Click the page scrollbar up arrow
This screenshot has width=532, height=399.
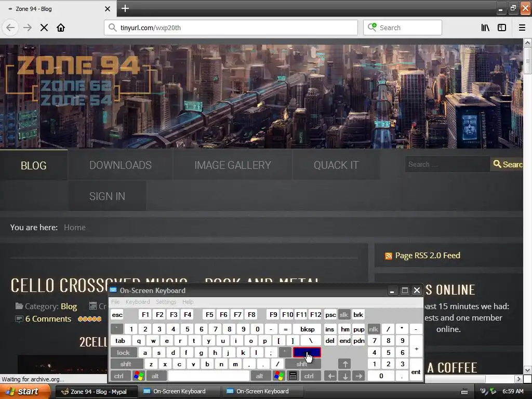(527, 43)
